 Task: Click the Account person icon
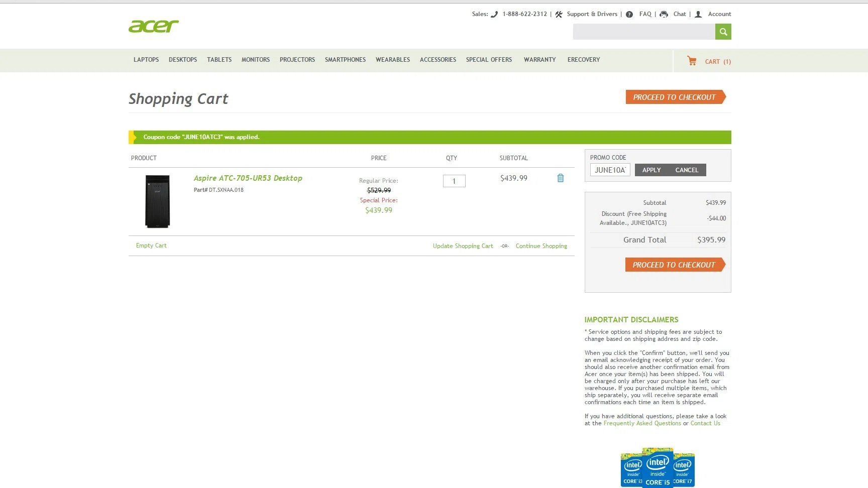698,15
